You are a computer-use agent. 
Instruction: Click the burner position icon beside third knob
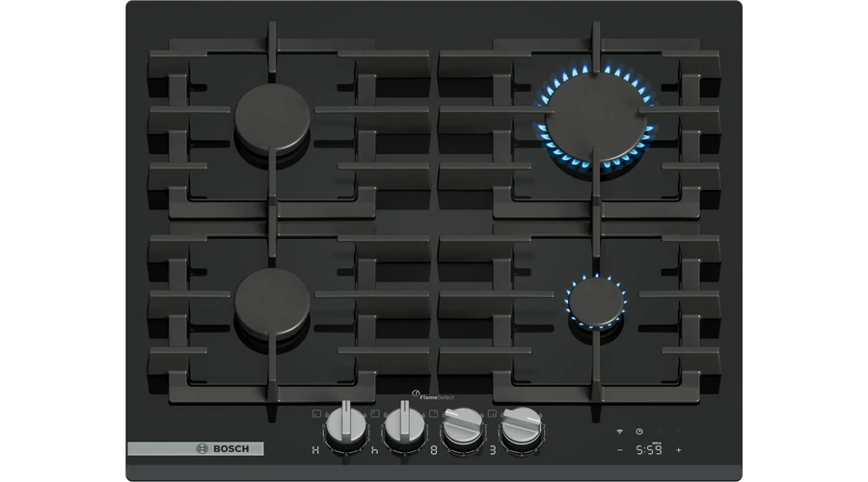pyautogui.click(x=435, y=414)
